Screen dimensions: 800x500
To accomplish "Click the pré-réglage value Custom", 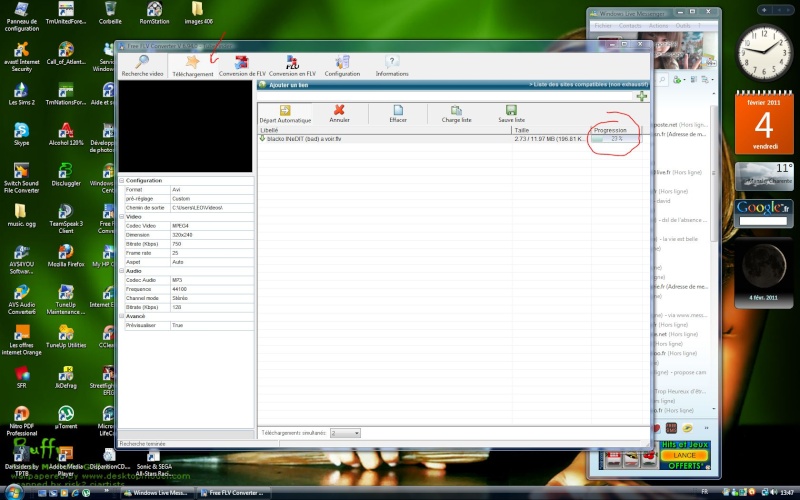I will click(x=212, y=199).
